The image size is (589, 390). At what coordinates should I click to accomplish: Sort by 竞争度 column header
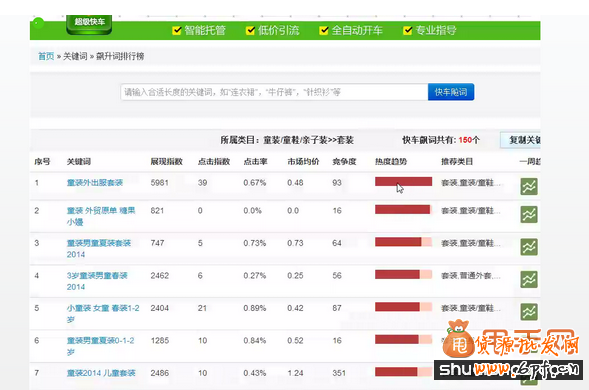[x=344, y=162]
